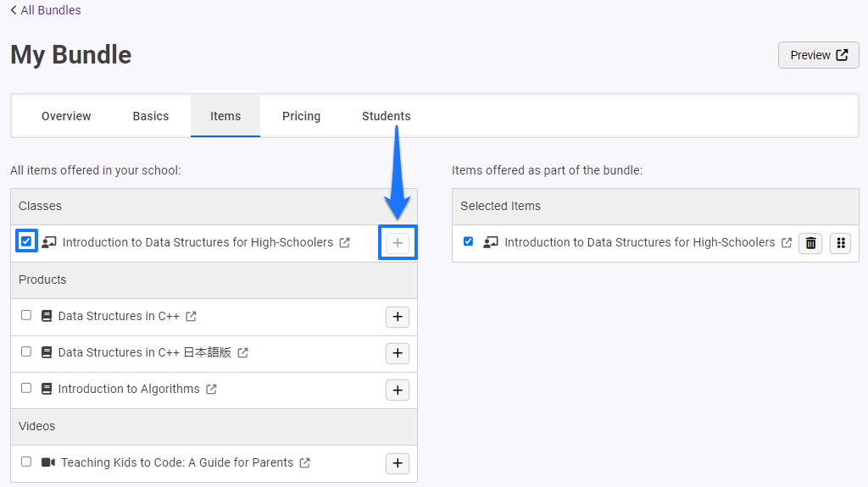Screen dimensions: 868x487
Task: Add Introduction to Algorithms with plus button
Action: [398, 390]
